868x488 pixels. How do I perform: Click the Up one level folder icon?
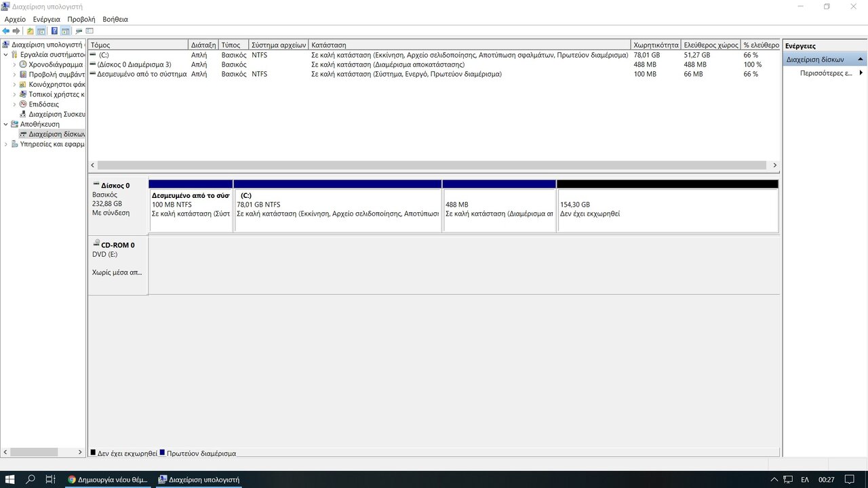(30, 31)
